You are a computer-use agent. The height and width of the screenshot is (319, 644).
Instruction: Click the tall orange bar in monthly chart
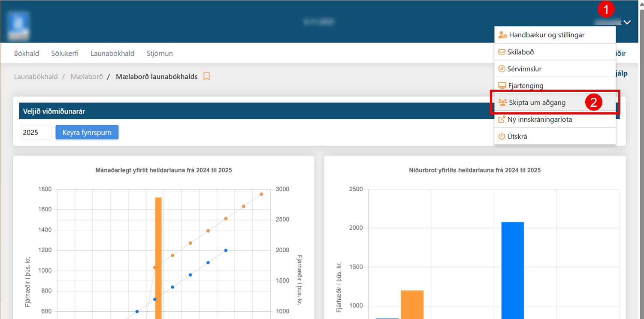pos(158,257)
